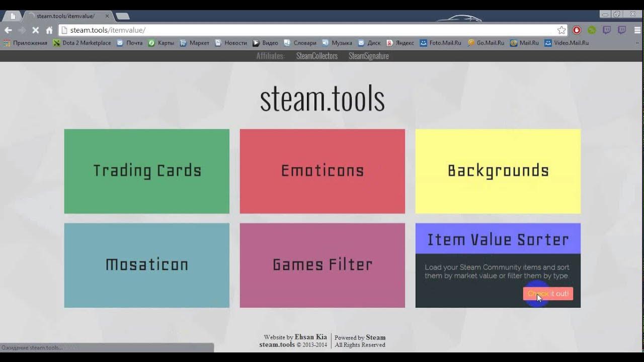
Task: Open the Музыка bookmark
Action: click(337, 43)
